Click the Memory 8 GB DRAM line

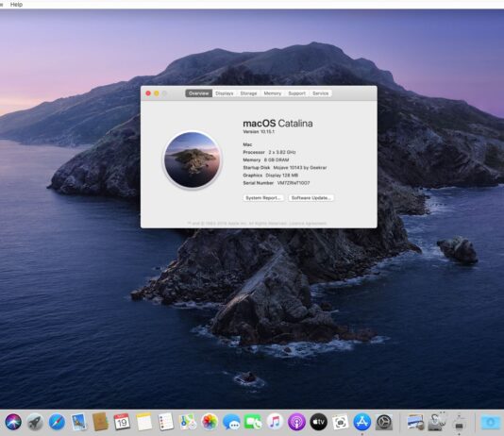pyautogui.click(x=266, y=159)
